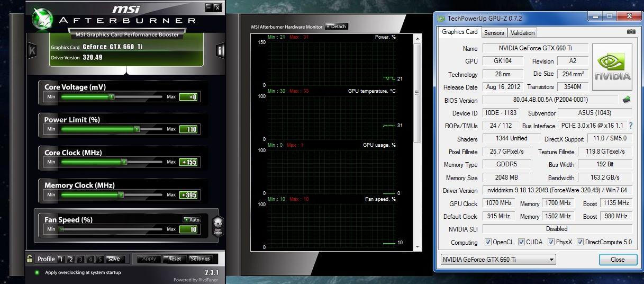Click the Power Limit 110 value field
This screenshot has width=644, height=284.
[x=188, y=129]
